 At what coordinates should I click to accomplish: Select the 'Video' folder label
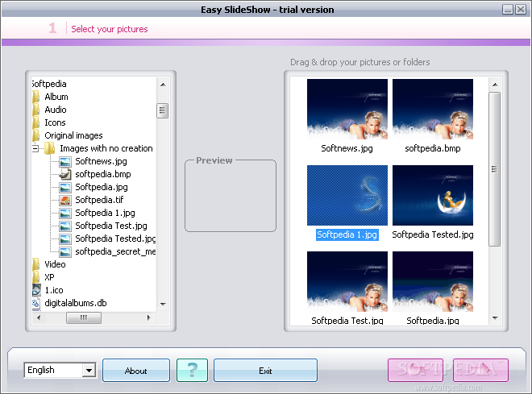(x=55, y=264)
